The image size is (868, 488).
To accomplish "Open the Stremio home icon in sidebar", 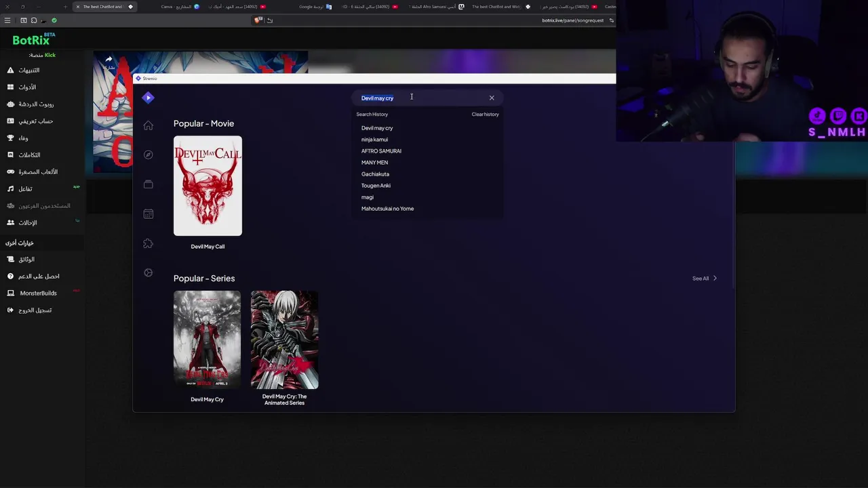I will click(149, 125).
